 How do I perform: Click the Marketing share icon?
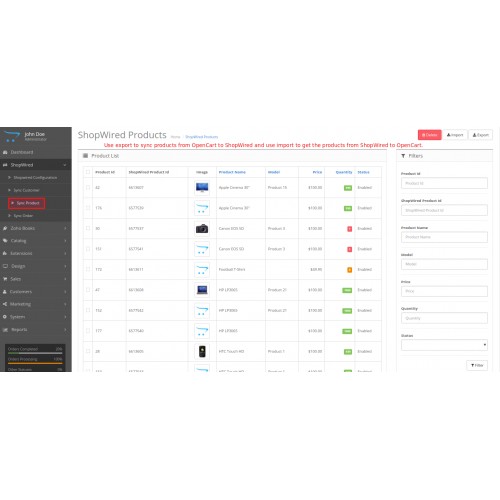5,304
